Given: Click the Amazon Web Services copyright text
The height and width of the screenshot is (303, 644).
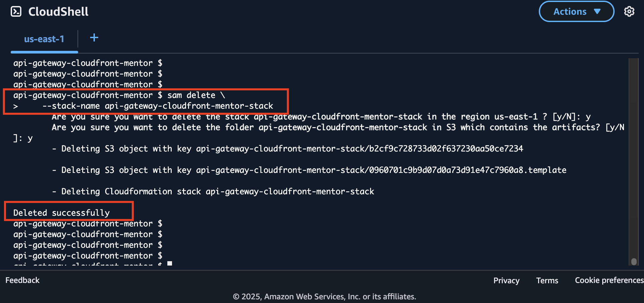Looking at the screenshot, I should pyautogui.click(x=324, y=297).
